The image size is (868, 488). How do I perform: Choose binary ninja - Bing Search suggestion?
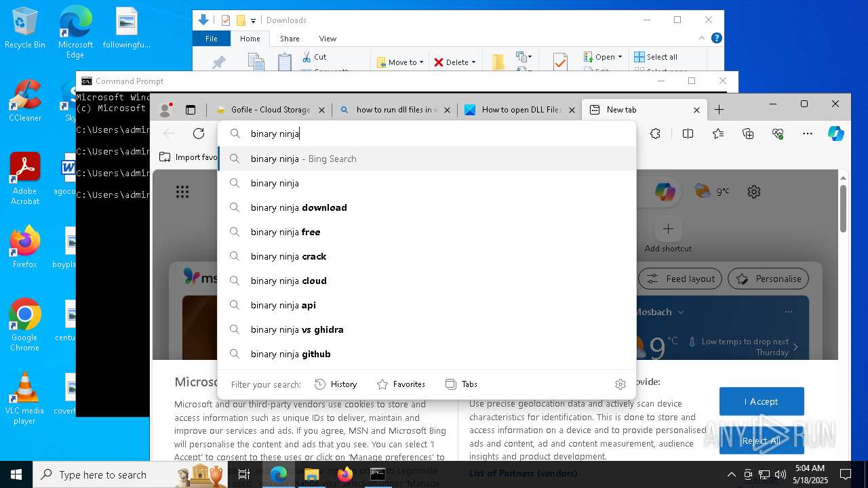pyautogui.click(x=427, y=159)
